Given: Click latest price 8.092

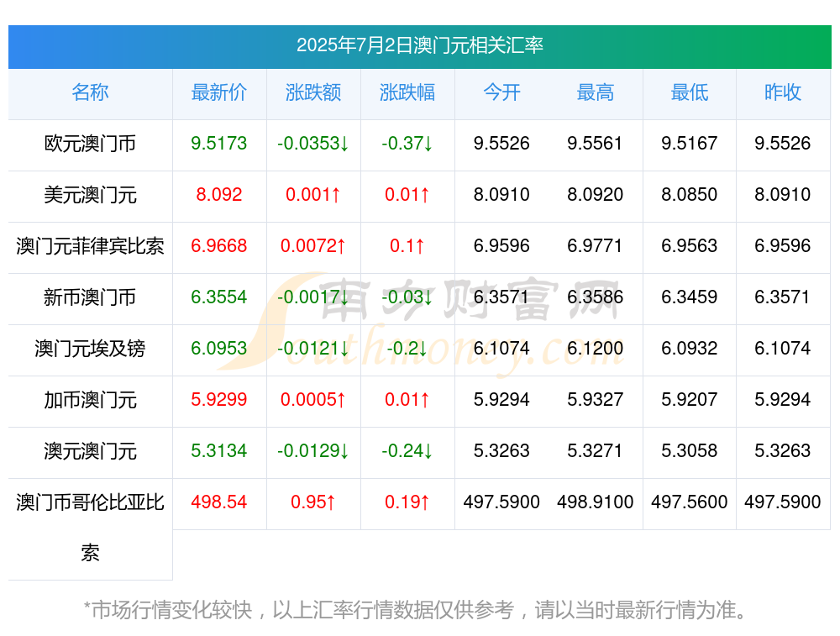Looking at the screenshot, I should tap(219, 195).
